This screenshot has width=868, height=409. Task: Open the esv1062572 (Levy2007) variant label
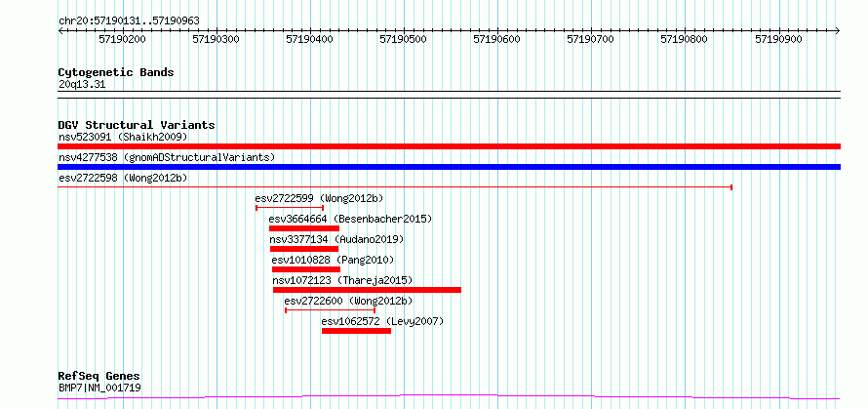383,321
